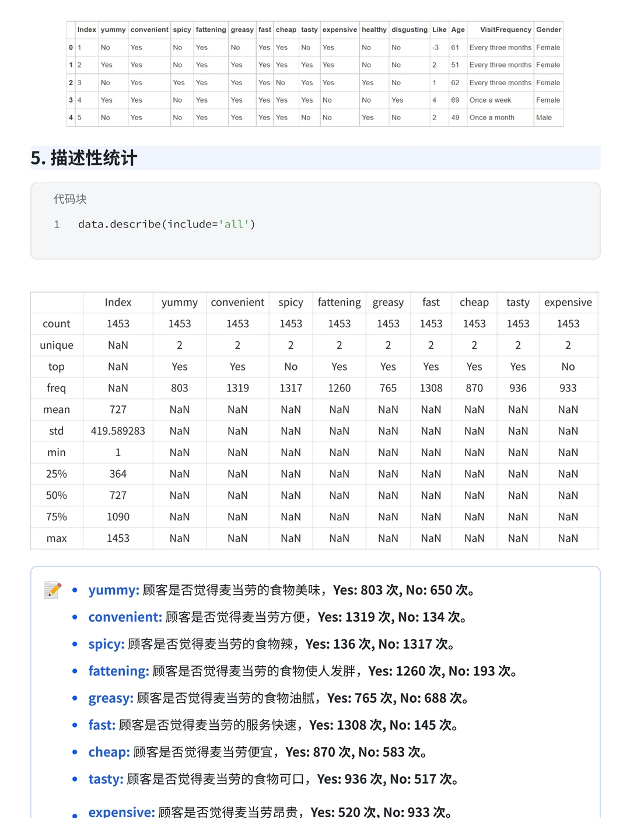Select the std value 419.589283

pyautogui.click(x=118, y=430)
